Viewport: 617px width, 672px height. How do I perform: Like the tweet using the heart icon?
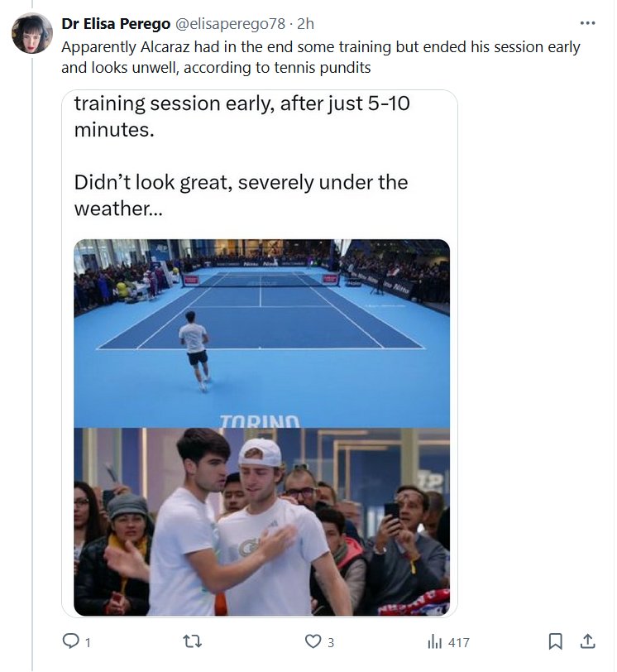[313, 641]
